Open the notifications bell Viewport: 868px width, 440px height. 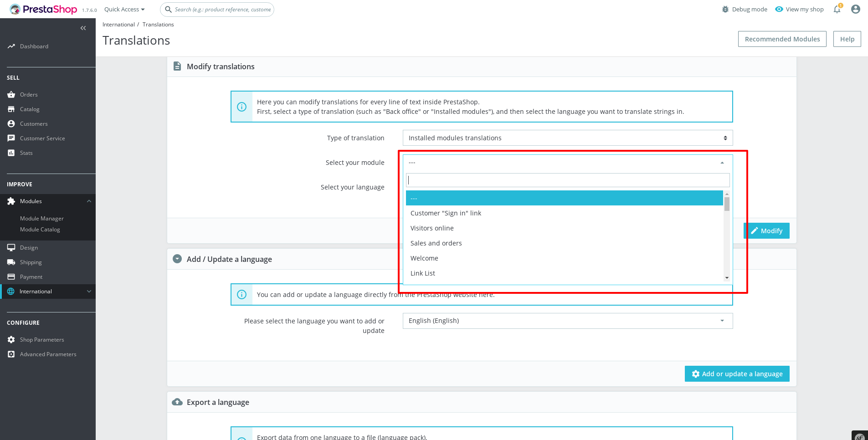coord(837,9)
